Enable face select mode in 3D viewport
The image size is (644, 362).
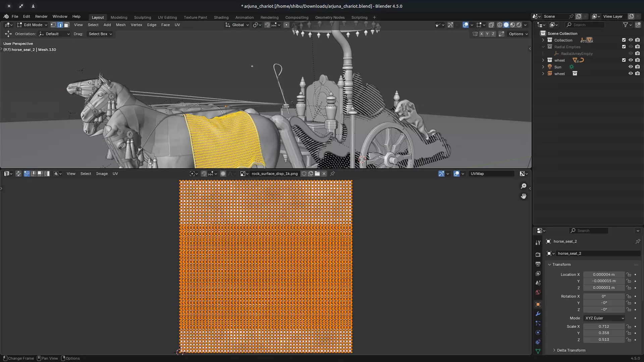pos(66,25)
